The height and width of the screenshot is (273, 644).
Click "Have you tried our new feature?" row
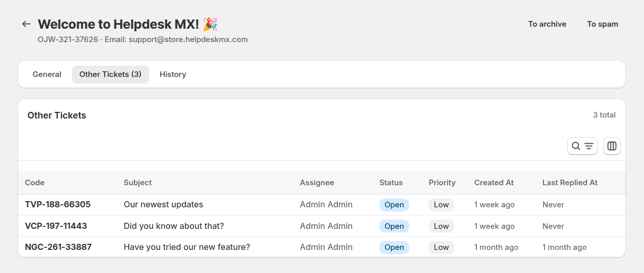[187, 247]
